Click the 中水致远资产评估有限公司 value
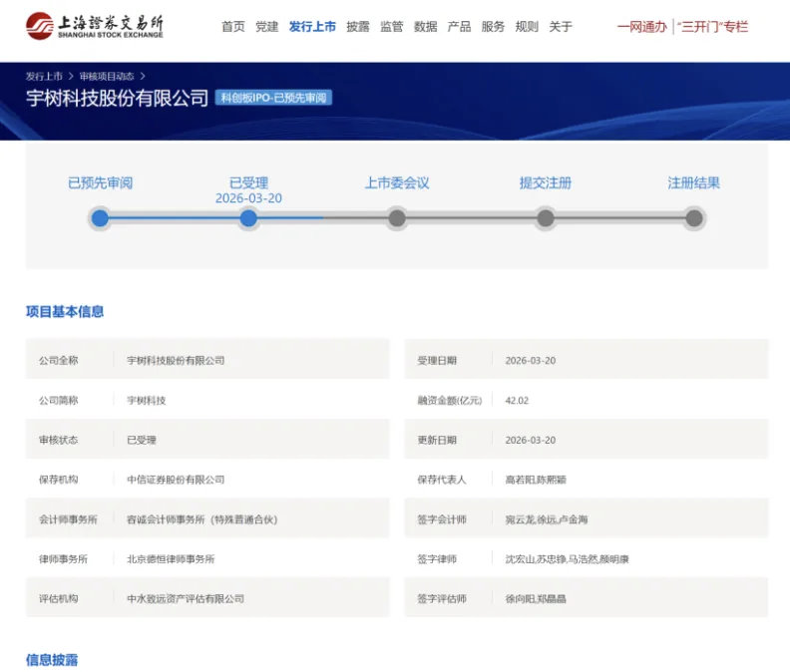Image resolution: width=790 pixels, height=672 pixels. coord(186,599)
